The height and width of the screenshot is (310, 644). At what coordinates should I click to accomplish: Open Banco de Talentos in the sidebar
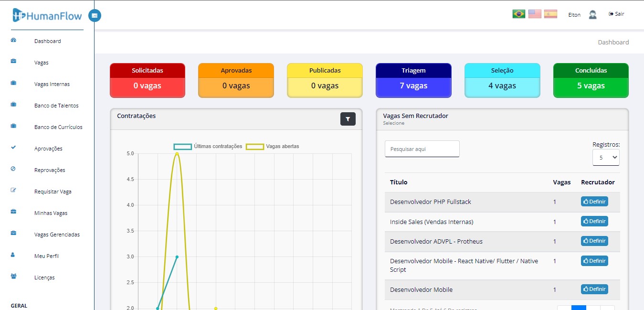(x=56, y=106)
